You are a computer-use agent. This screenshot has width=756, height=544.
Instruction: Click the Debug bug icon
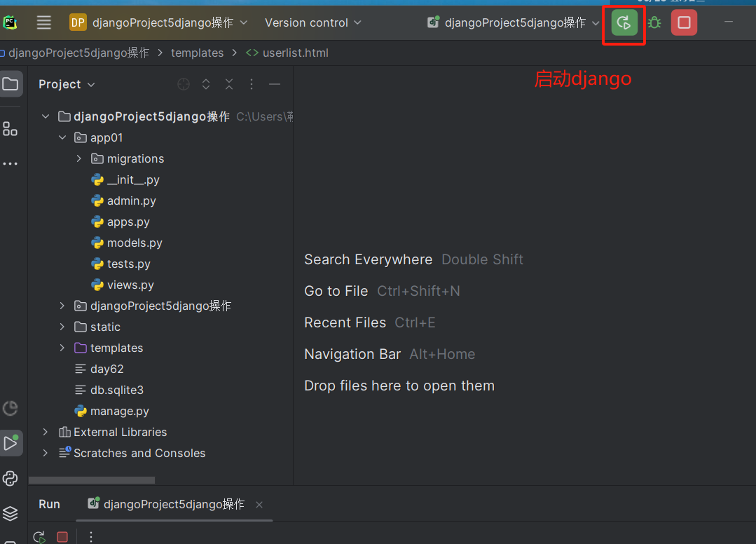pos(654,22)
